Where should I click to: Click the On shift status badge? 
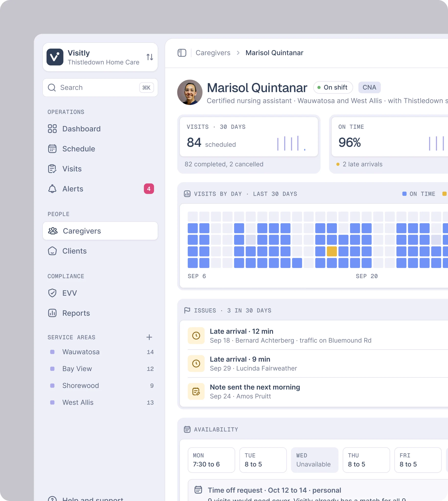pyautogui.click(x=333, y=87)
